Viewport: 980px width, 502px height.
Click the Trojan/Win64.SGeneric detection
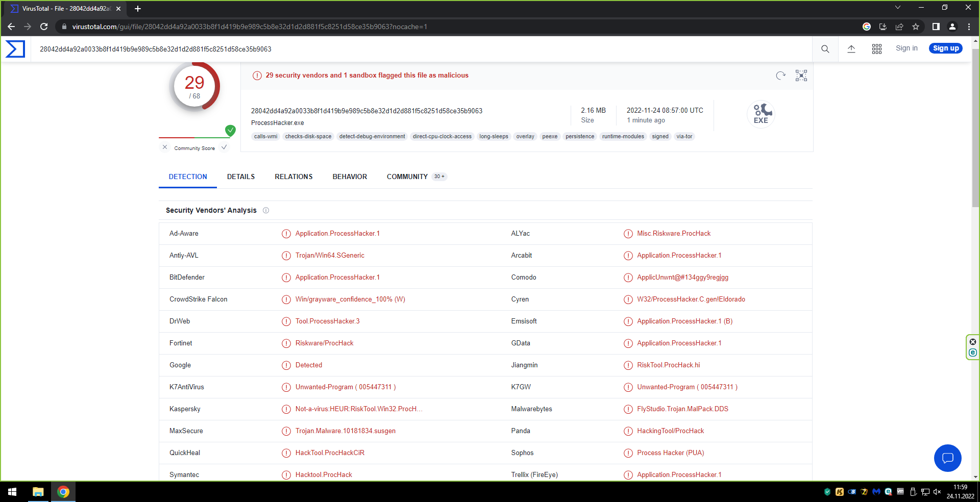point(330,256)
